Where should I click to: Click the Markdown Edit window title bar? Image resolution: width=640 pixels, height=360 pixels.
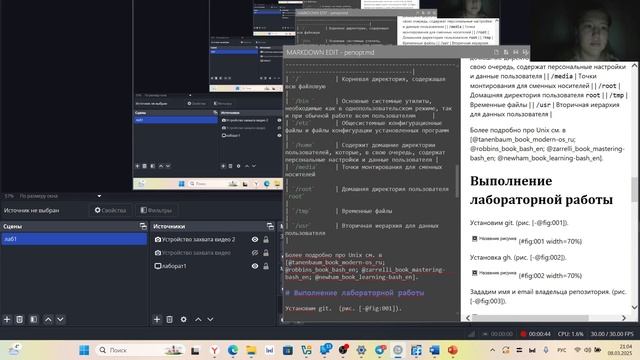[x=406, y=52]
